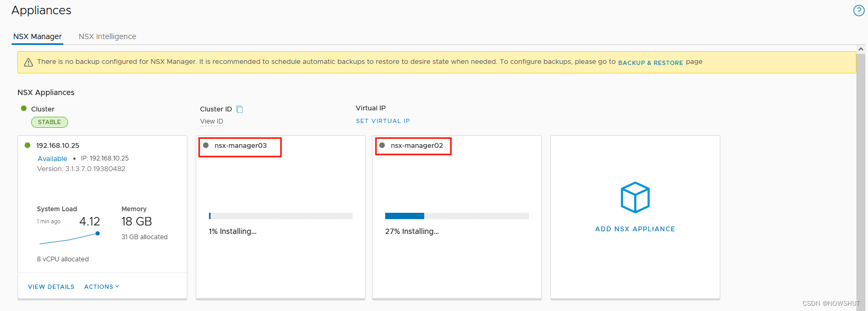Viewport: 868px width, 311px height.
Task: Open the BACKUP & RESTORE page link
Action: click(x=651, y=63)
